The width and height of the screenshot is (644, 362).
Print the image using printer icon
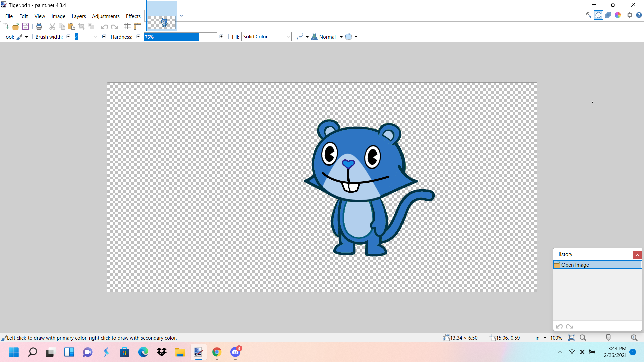[x=39, y=26]
